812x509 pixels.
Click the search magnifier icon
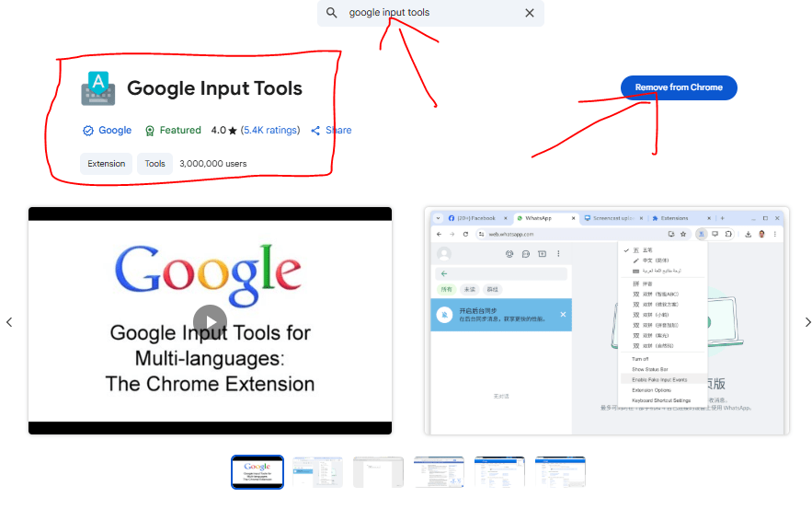[331, 13]
